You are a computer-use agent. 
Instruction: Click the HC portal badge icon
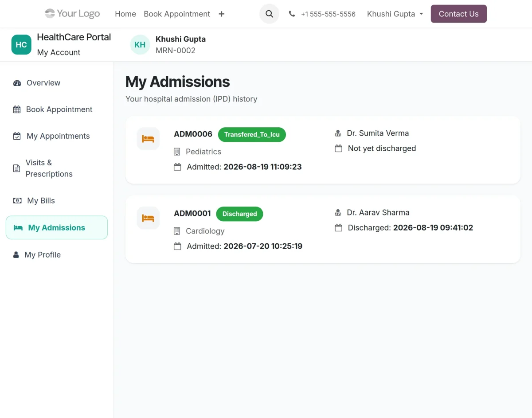pyautogui.click(x=21, y=45)
